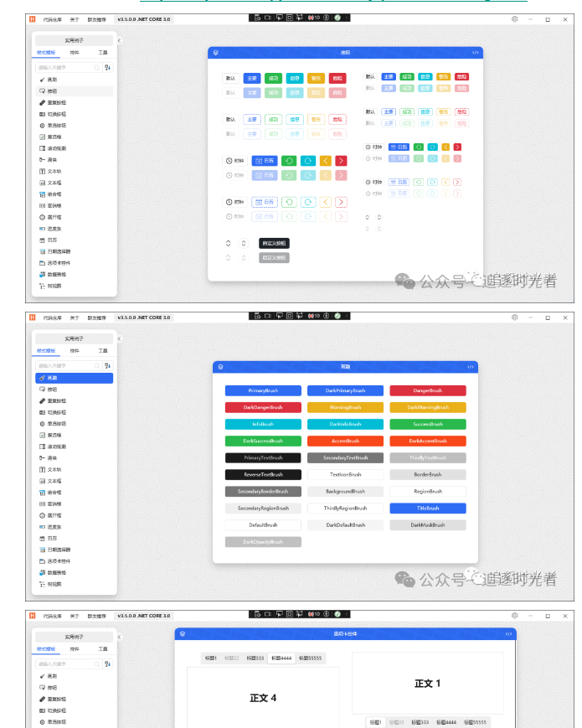
Task: Collapse sidebar with chevron in bottom window
Action: pos(119,637)
